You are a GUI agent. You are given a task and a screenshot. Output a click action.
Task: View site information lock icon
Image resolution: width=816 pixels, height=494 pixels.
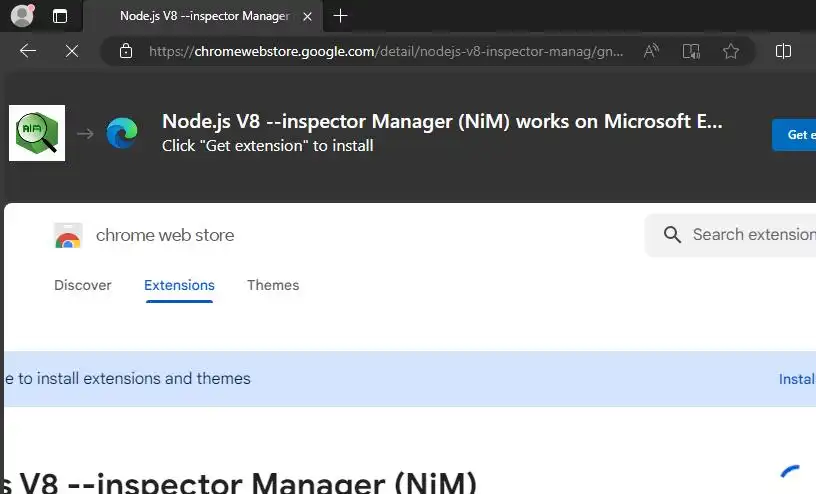pyautogui.click(x=126, y=51)
